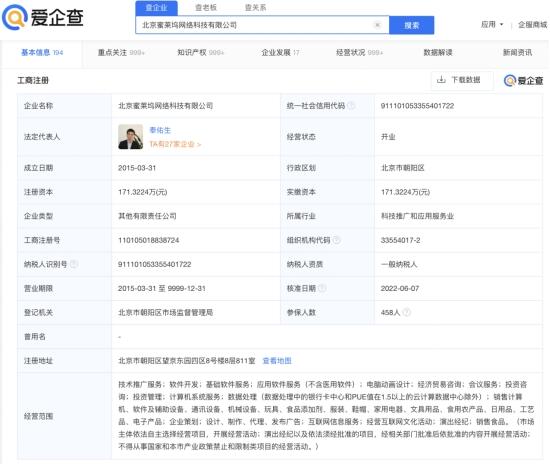
Task: Open the TA有27家企业 link
Action: 175,144
